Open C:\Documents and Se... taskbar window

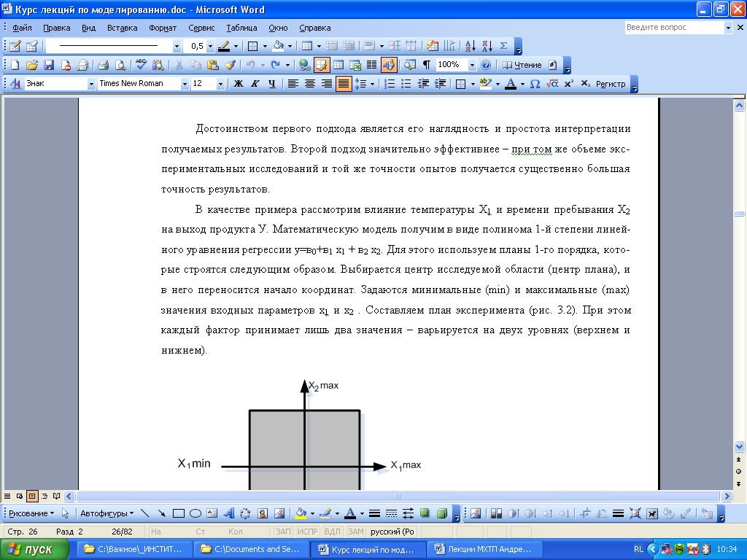(251, 549)
